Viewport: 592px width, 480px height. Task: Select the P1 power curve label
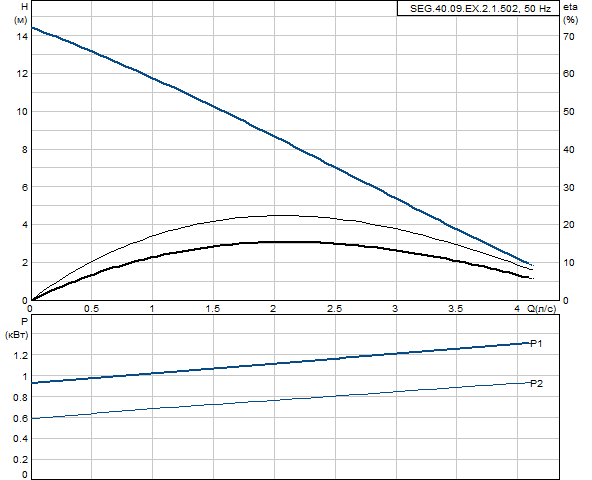point(536,344)
